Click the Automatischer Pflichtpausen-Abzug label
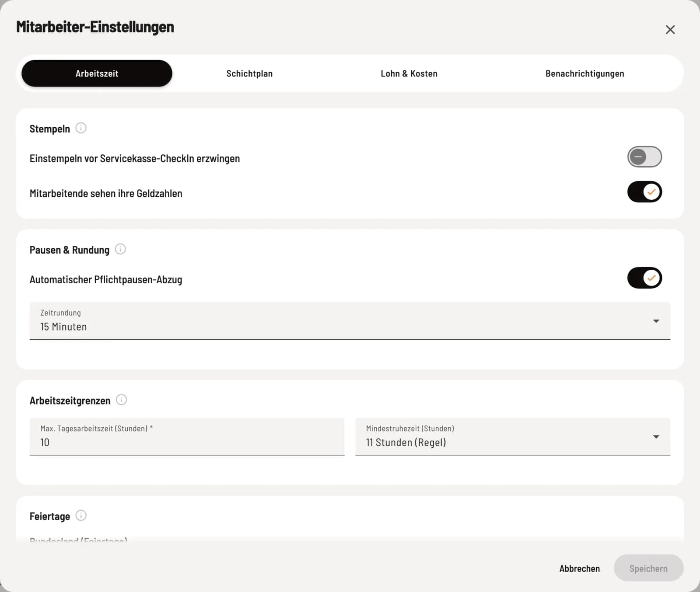The height and width of the screenshot is (592, 700). pos(106,280)
